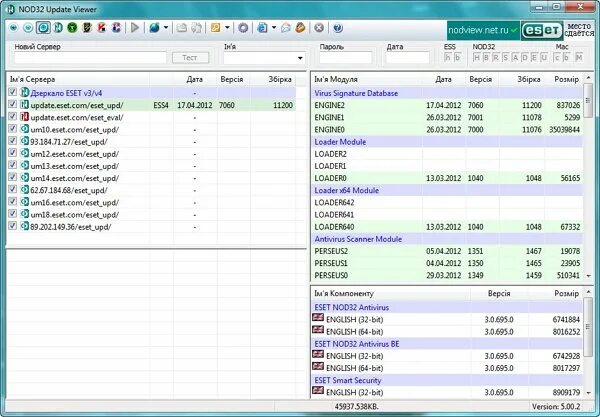The height and width of the screenshot is (417, 600).
Task: Toggle the Mac 'M' box
Action: coord(579,57)
